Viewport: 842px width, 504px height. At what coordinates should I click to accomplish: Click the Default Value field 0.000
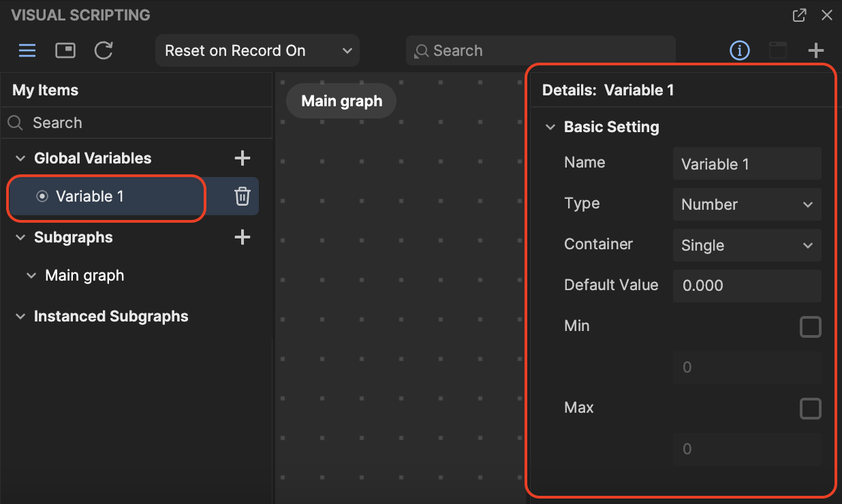[747, 286]
